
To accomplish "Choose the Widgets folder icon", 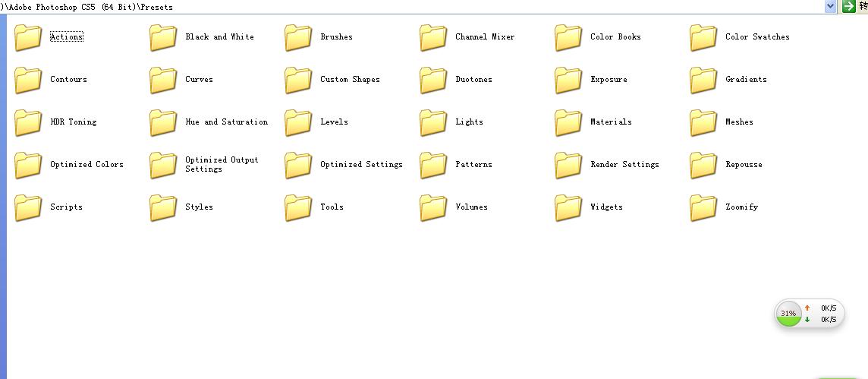I will click(568, 208).
